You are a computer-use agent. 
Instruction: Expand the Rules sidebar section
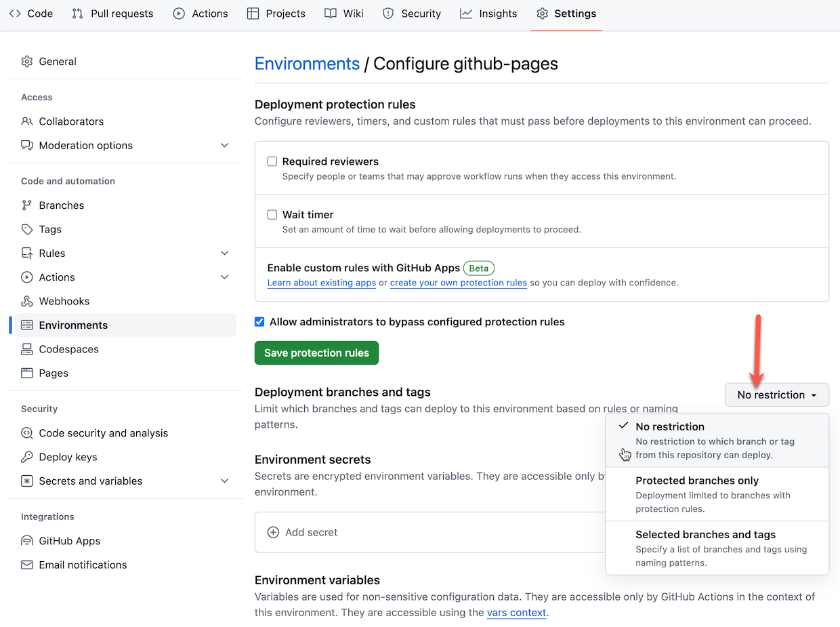[x=224, y=253]
